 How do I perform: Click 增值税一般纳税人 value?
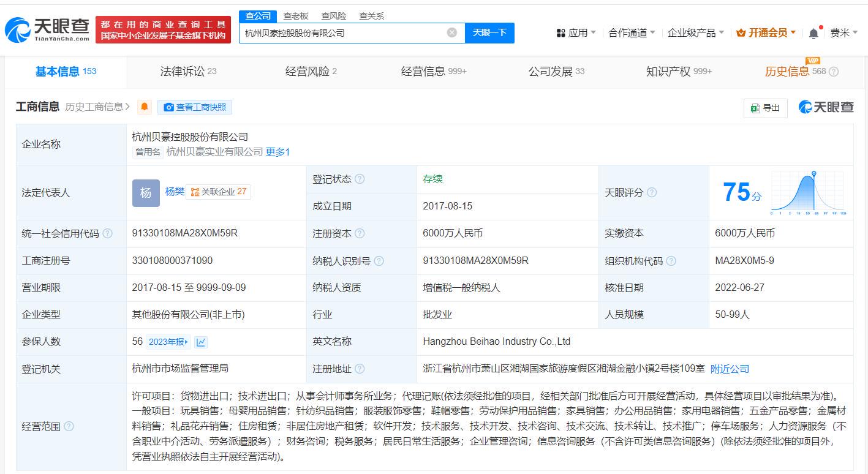pyautogui.click(x=461, y=288)
